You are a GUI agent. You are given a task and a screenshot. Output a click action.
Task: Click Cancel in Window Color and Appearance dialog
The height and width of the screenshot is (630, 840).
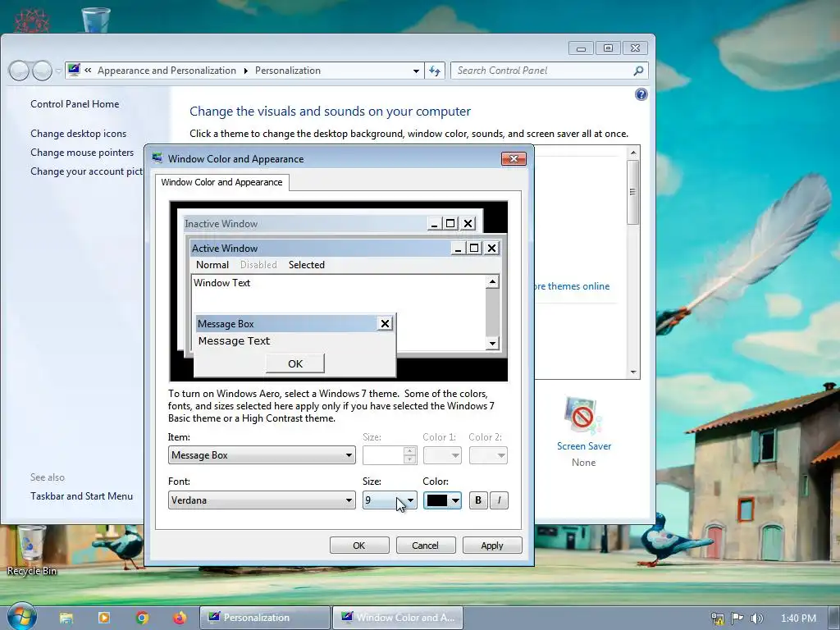point(426,546)
